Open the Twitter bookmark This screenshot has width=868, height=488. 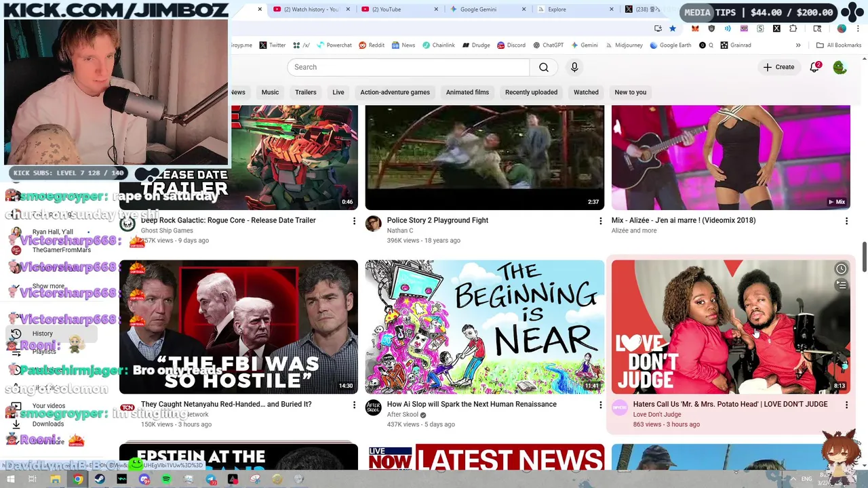272,45
